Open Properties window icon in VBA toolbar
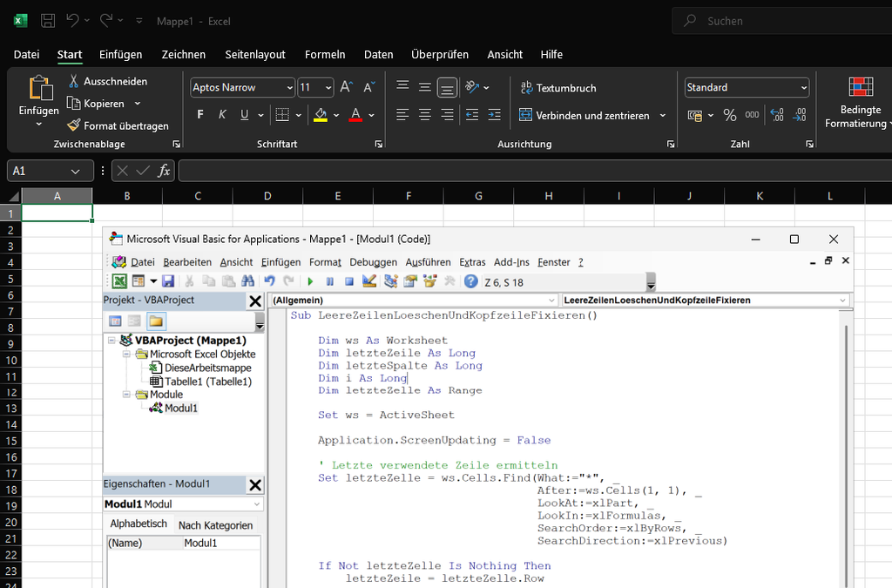This screenshot has height=588, width=892. pos(410,280)
